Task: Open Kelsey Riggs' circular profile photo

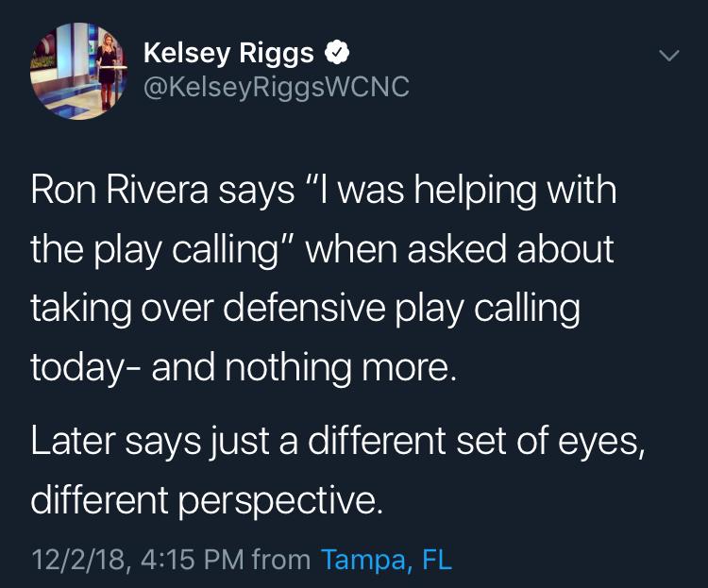Action: 79,72
